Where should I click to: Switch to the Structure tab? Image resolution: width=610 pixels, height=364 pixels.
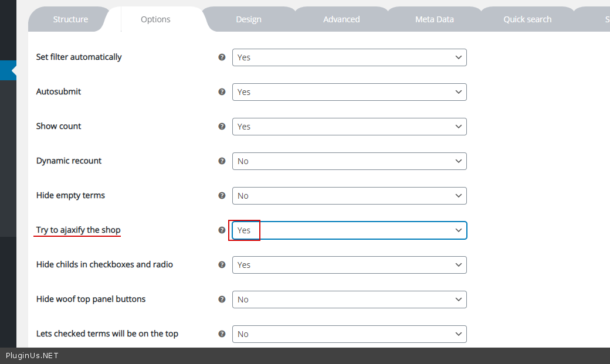70,19
